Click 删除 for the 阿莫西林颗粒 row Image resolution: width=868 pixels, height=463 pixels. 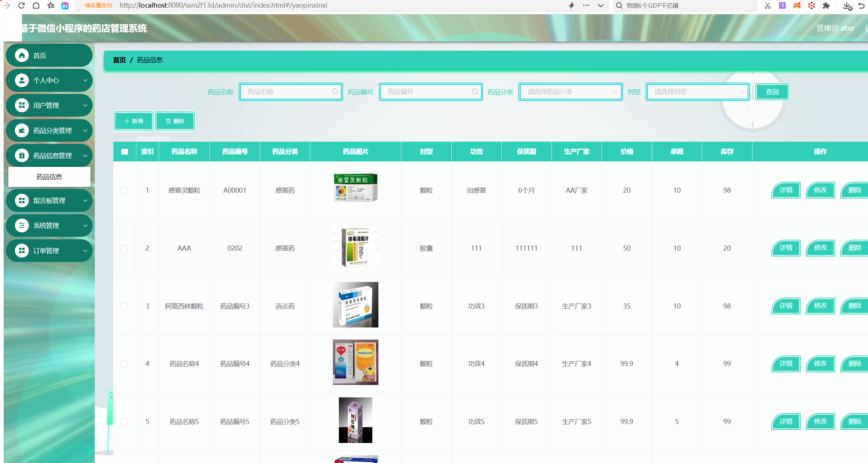(x=854, y=306)
